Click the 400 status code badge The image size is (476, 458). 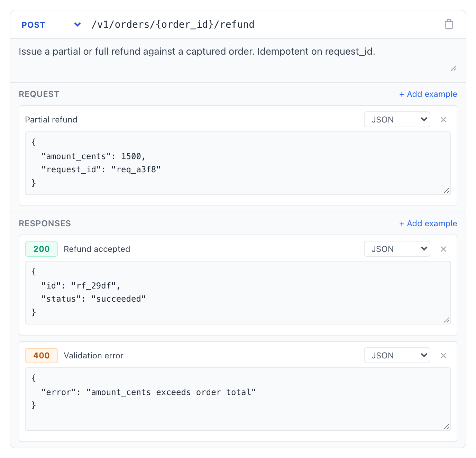42,356
